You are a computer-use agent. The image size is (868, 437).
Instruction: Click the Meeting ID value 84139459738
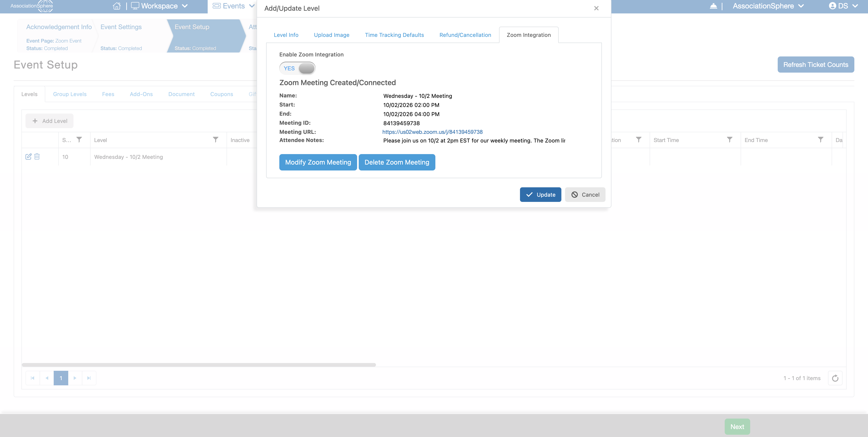(401, 123)
